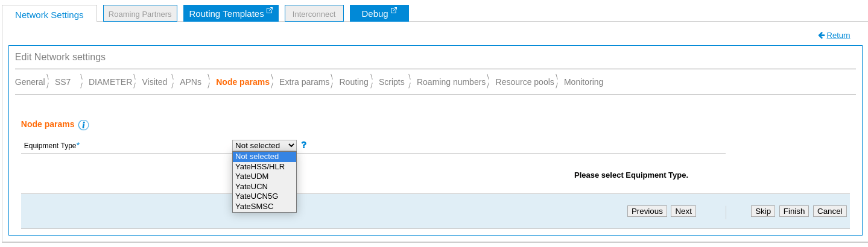Viewport: 868px width, 247px height.
Task: Click the 'Please select Equipment Type.' message
Action: coord(631,175)
